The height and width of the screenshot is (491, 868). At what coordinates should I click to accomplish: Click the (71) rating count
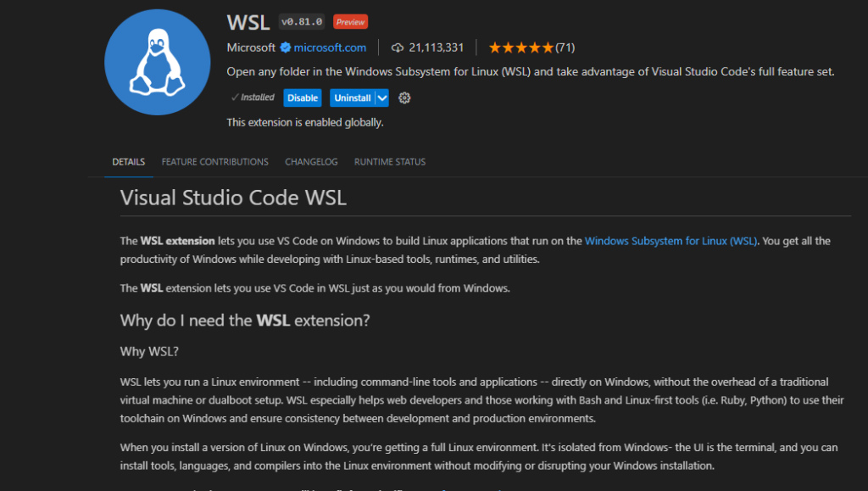(565, 47)
